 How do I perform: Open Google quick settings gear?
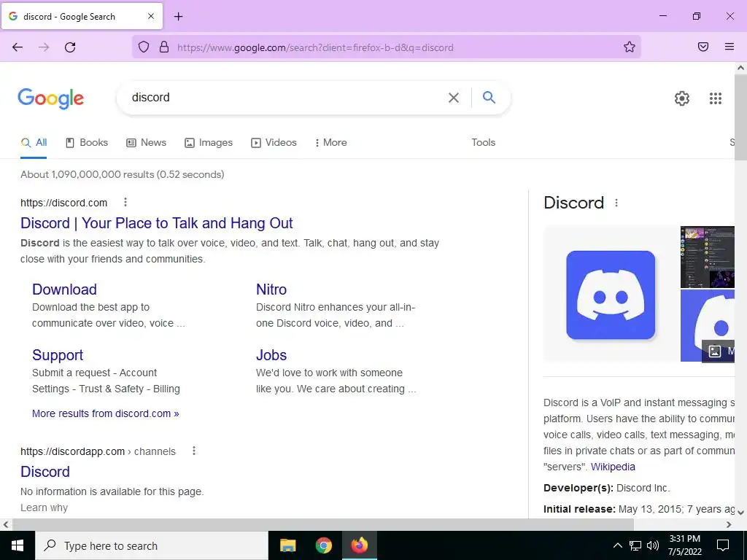point(682,98)
